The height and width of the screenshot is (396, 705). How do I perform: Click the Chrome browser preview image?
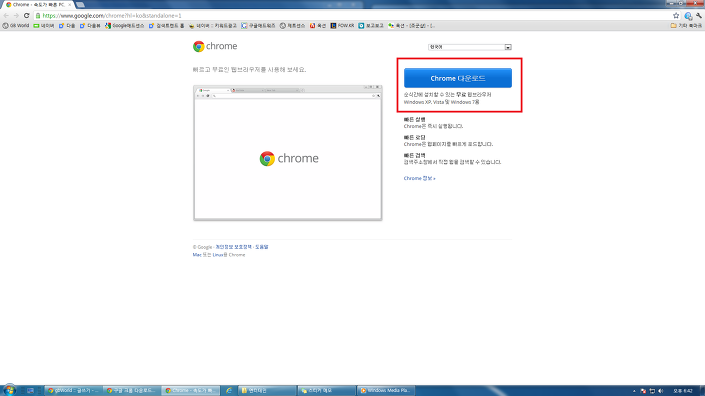coord(288,153)
